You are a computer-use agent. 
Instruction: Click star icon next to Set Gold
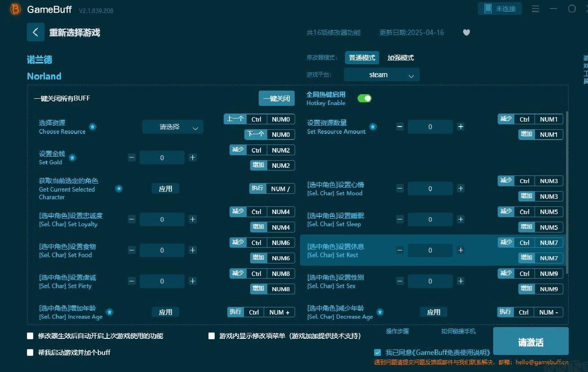(x=72, y=158)
